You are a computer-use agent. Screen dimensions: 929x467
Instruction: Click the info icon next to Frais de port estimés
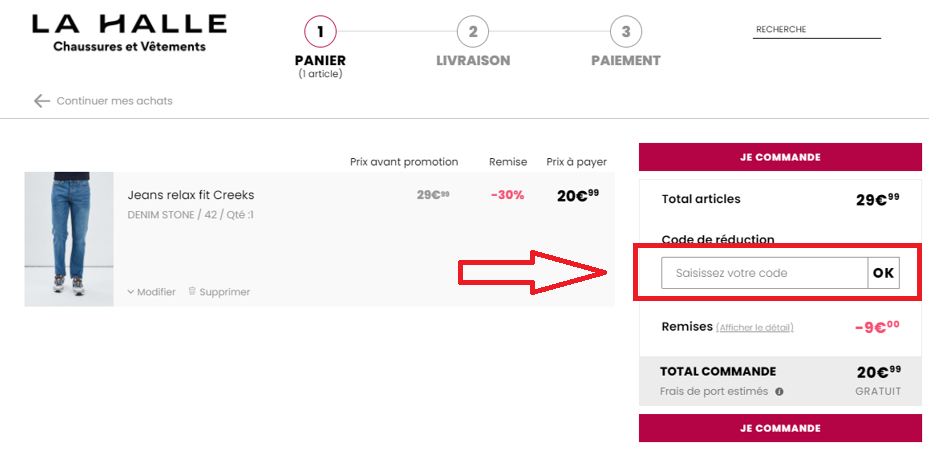tap(779, 391)
